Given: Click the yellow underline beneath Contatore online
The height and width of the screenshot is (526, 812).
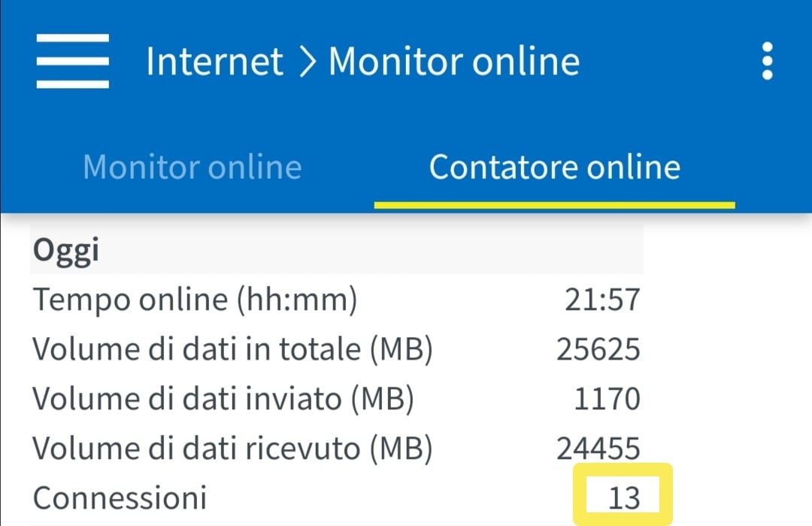Looking at the screenshot, I should [554, 204].
